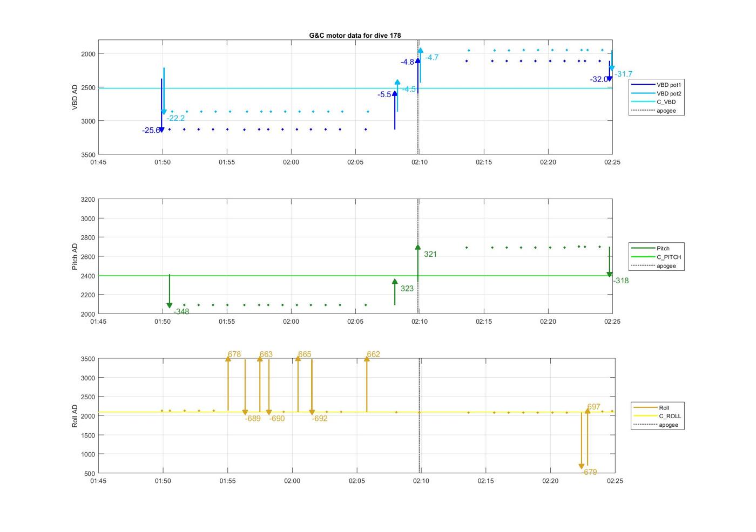The height and width of the screenshot is (532, 756).
Task: Click the 02:10 tick under the VBD plot
Action: [420, 162]
